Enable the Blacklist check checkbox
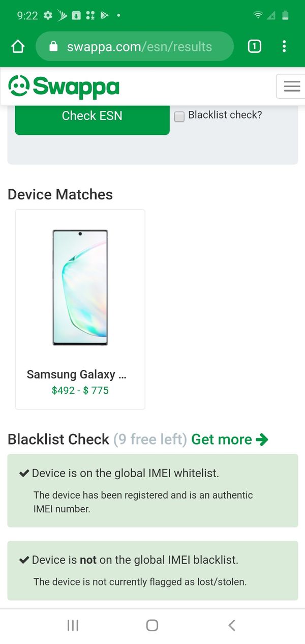 coord(179,116)
